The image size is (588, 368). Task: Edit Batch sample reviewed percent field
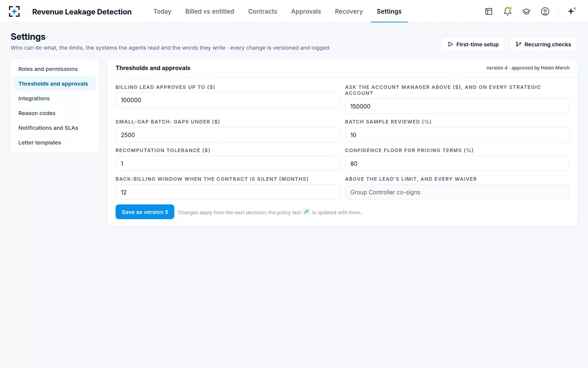tap(457, 135)
